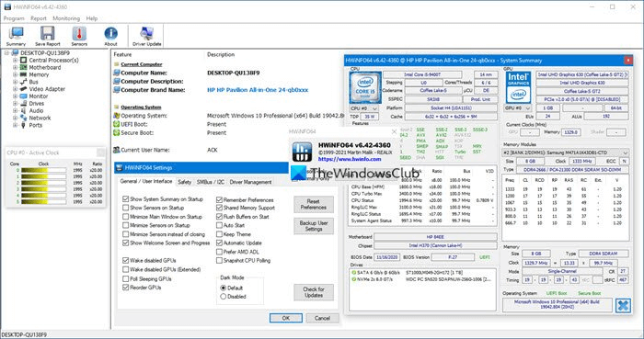Select the Video Adapter tree item
The height and width of the screenshot is (339, 644).
coord(47,89)
